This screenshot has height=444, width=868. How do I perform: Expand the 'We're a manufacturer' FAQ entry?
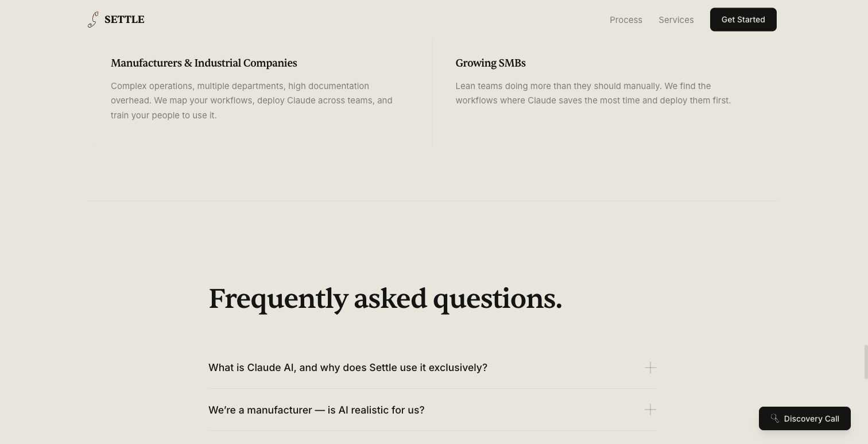click(316, 410)
